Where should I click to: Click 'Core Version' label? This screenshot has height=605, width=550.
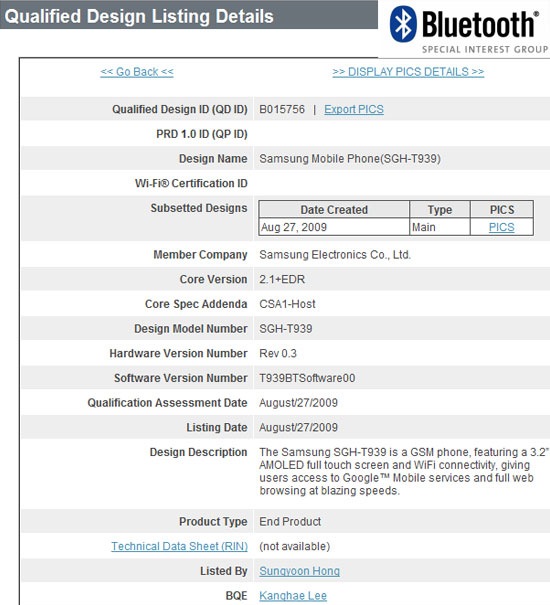213,279
